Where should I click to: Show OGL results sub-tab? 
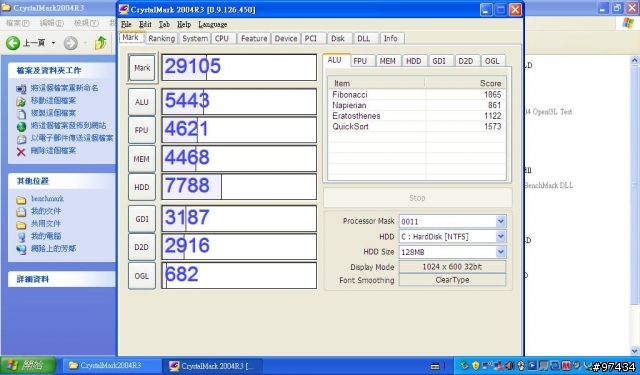click(492, 61)
